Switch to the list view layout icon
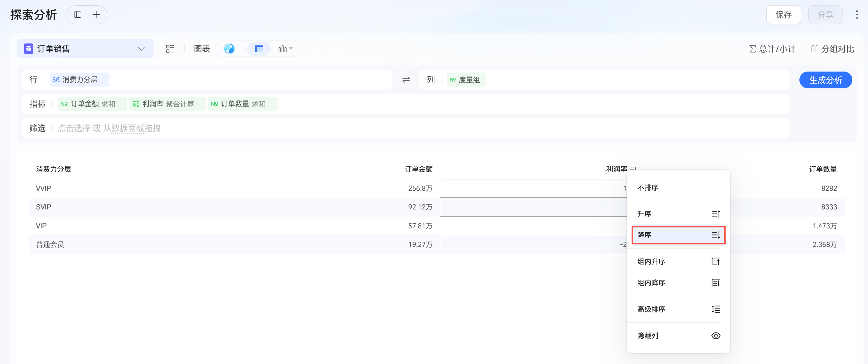868x364 pixels. pos(170,49)
